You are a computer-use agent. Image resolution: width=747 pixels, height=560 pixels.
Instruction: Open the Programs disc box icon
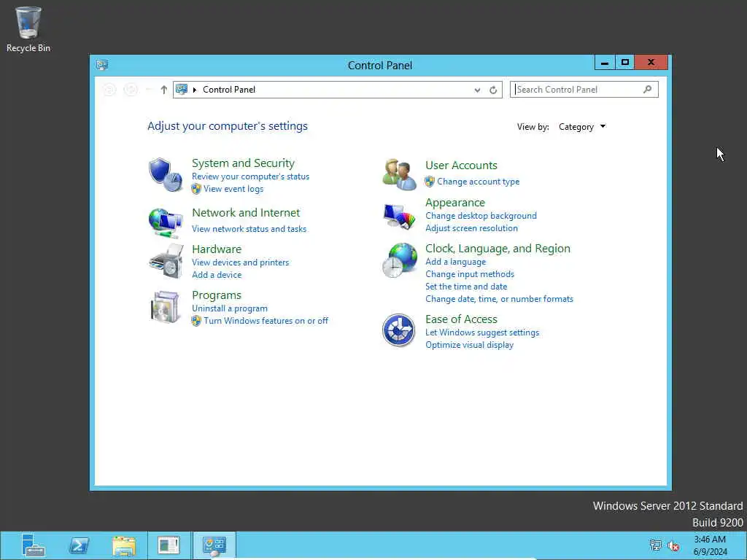pyautogui.click(x=165, y=307)
